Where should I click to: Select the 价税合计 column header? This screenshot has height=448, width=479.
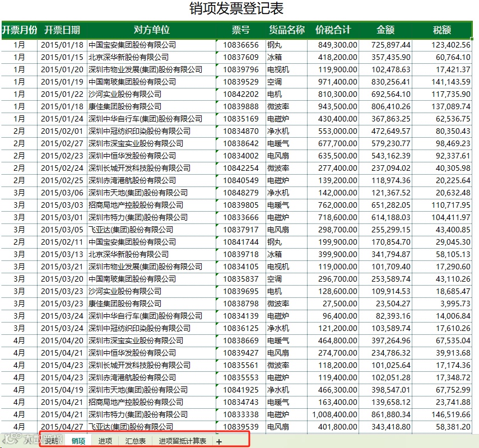pyautogui.click(x=333, y=30)
